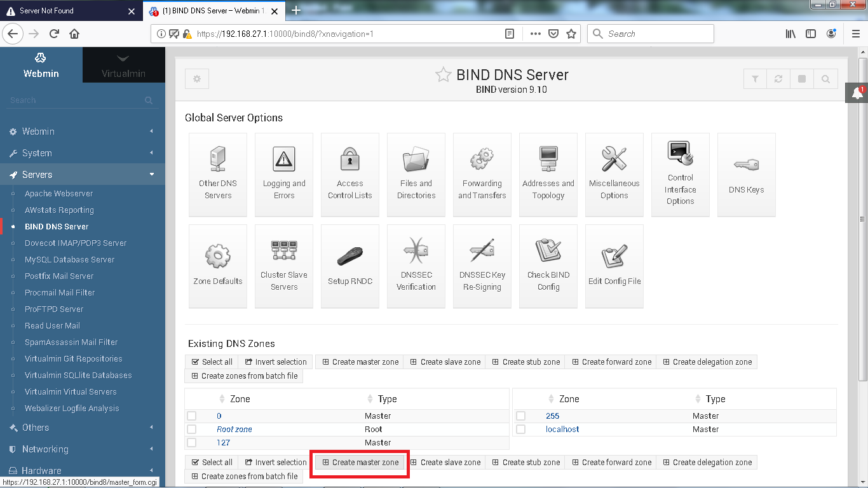Viewport: 868px width, 488px height.
Task: Switch to Server Not Found browser tab
Action: [71, 11]
